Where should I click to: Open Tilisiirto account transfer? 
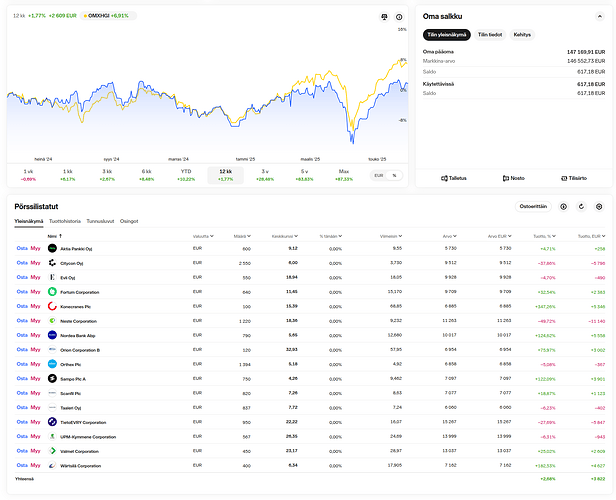572,178
